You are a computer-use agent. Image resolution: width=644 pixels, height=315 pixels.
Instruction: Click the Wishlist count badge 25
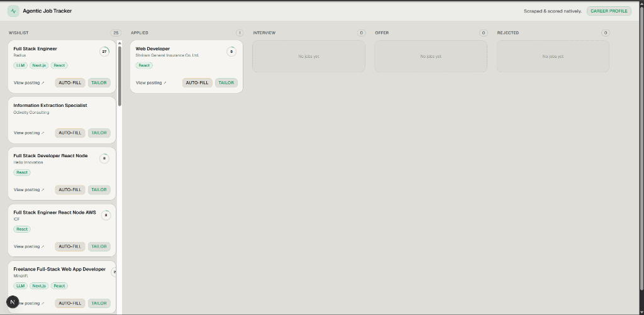116,33
